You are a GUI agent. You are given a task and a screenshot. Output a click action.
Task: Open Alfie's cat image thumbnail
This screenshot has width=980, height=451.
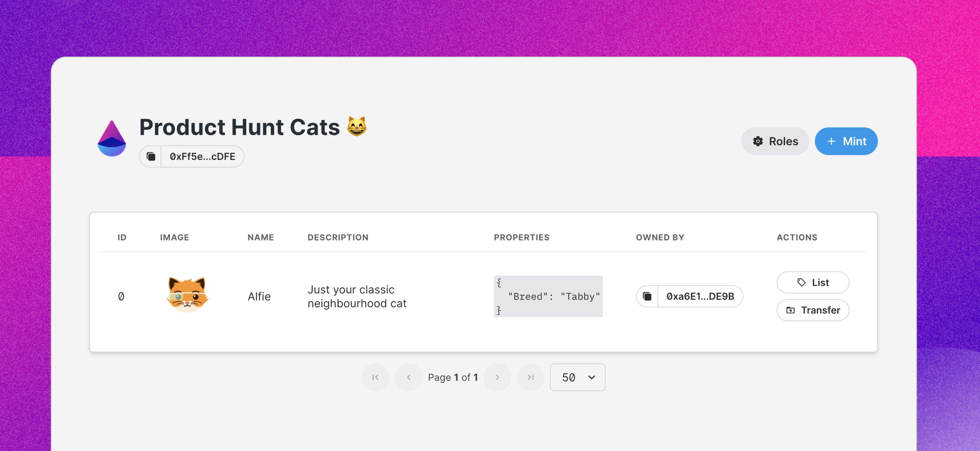click(188, 295)
